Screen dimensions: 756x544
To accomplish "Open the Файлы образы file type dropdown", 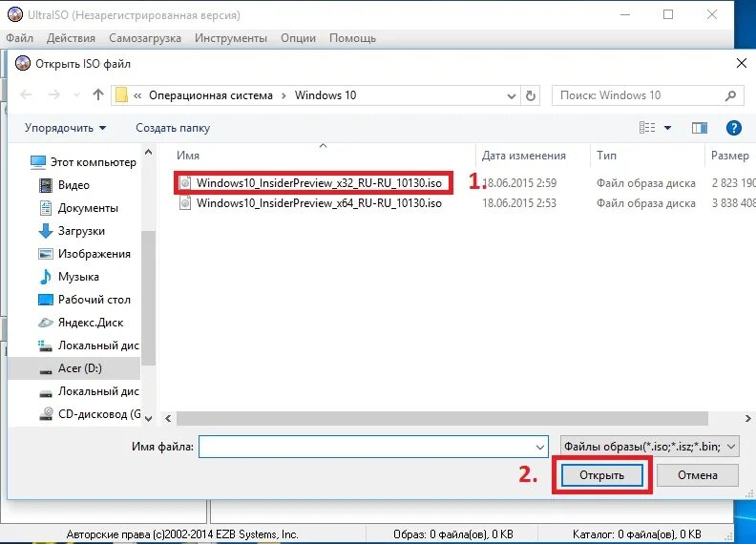I will pos(649,447).
